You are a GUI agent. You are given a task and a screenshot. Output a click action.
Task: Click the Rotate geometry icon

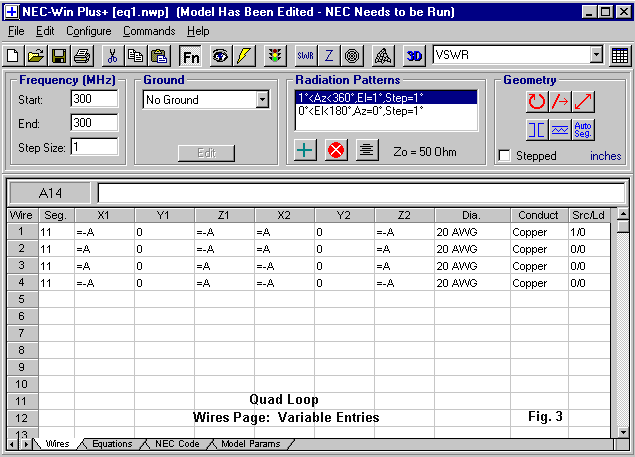click(x=537, y=101)
